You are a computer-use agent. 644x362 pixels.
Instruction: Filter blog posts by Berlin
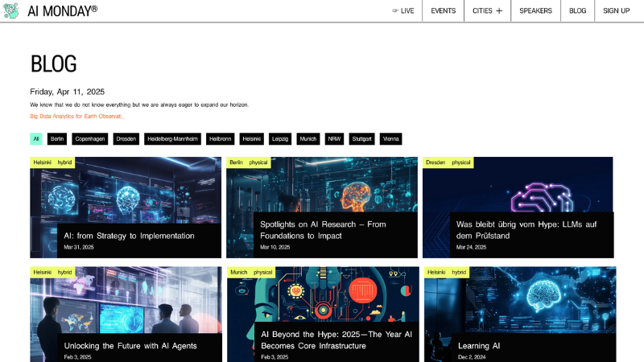pos(56,139)
